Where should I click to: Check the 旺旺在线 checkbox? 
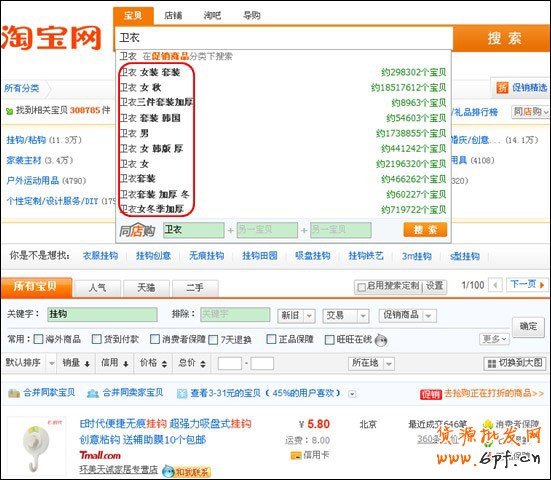[329, 340]
